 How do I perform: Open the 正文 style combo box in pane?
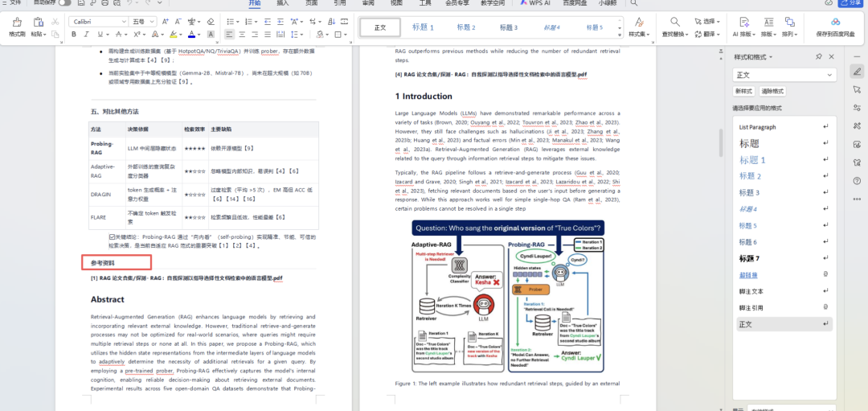(784, 75)
